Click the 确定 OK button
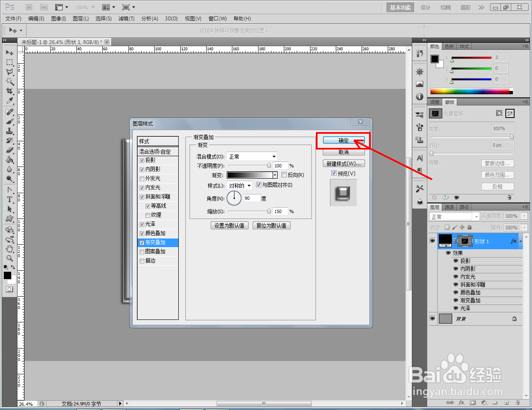The image size is (532, 410). point(344,140)
